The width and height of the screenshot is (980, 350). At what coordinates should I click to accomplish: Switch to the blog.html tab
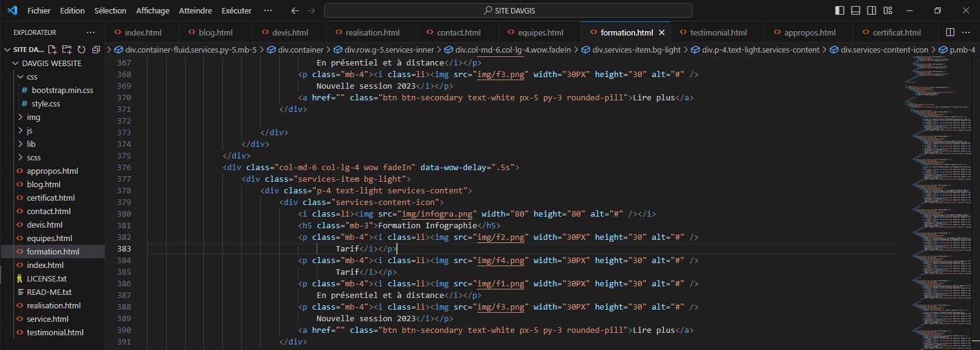tap(216, 32)
